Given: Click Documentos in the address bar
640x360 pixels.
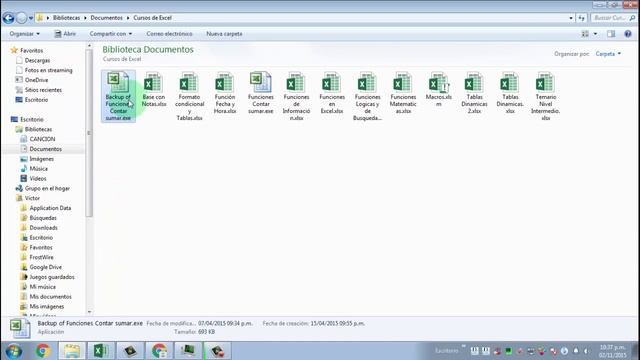Looking at the screenshot, I should (x=107, y=18).
